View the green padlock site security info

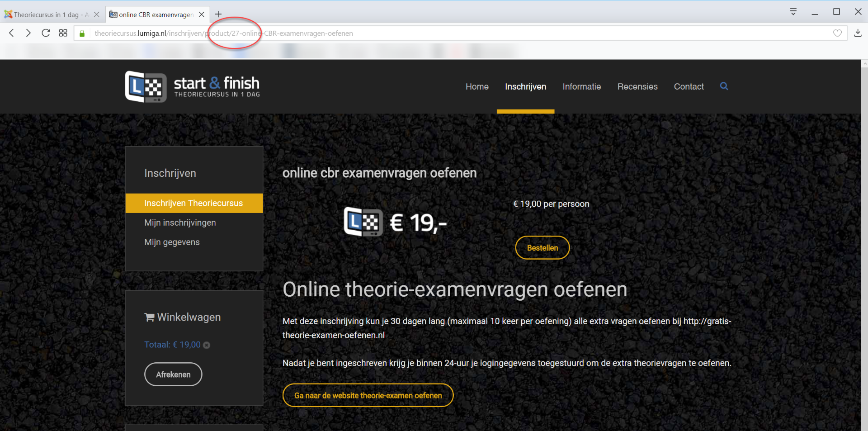click(x=82, y=33)
